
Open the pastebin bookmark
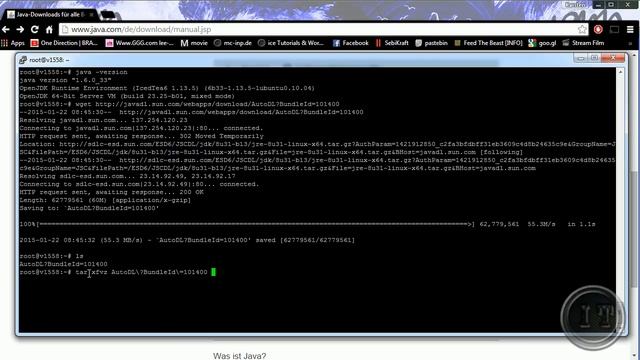[x=431, y=43]
